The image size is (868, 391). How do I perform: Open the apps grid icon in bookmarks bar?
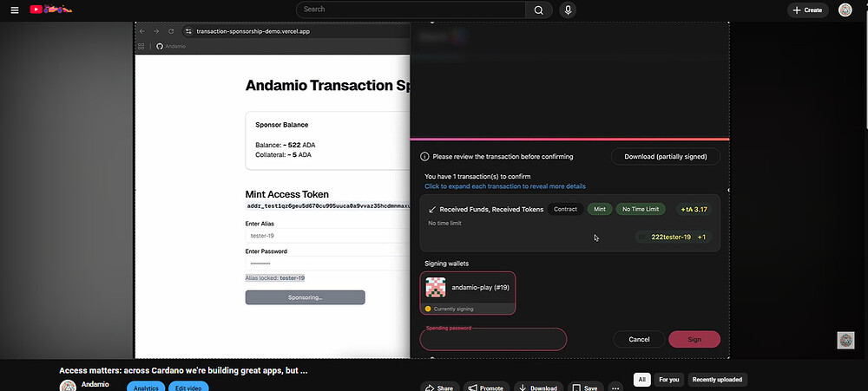(141, 47)
